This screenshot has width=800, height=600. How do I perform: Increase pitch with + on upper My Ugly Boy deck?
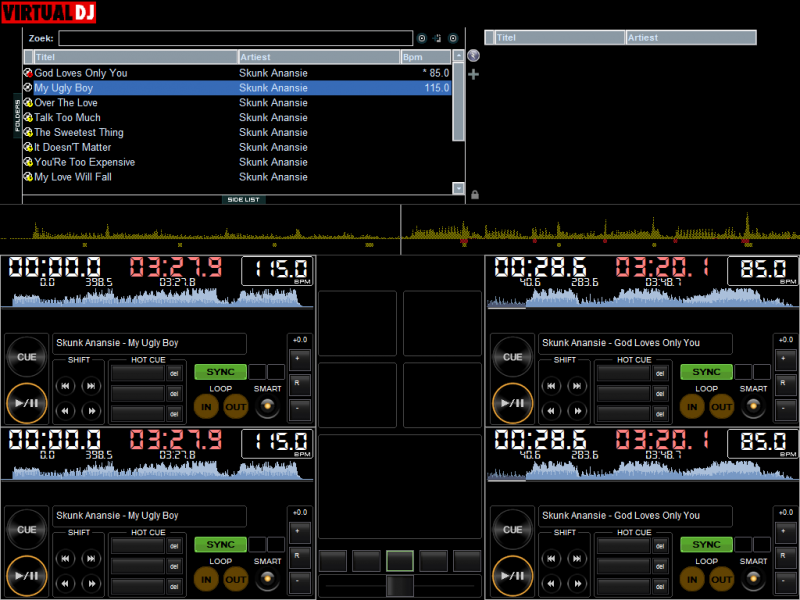[299, 359]
